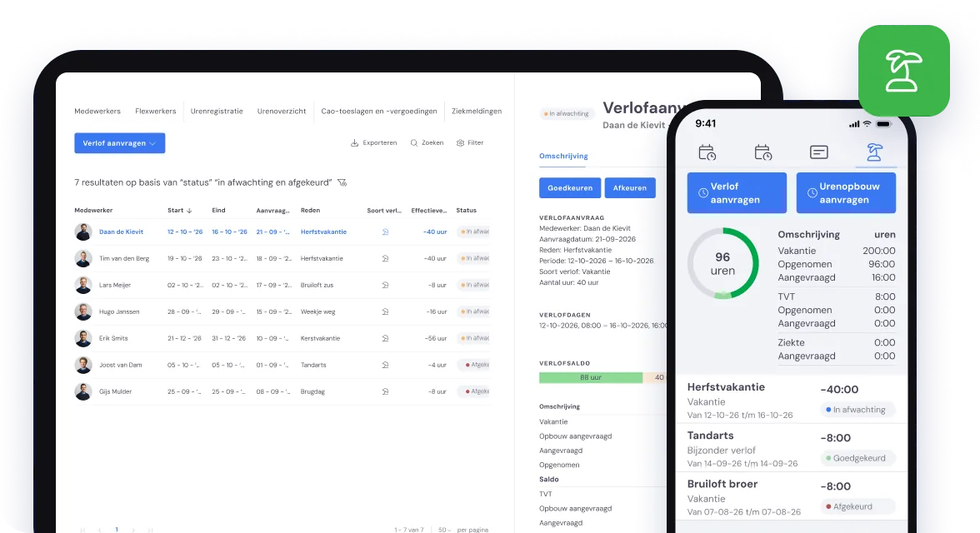The height and width of the screenshot is (533, 980).
Task: Switch to the Urenregistratie tab
Action: [x=217, y=112]
